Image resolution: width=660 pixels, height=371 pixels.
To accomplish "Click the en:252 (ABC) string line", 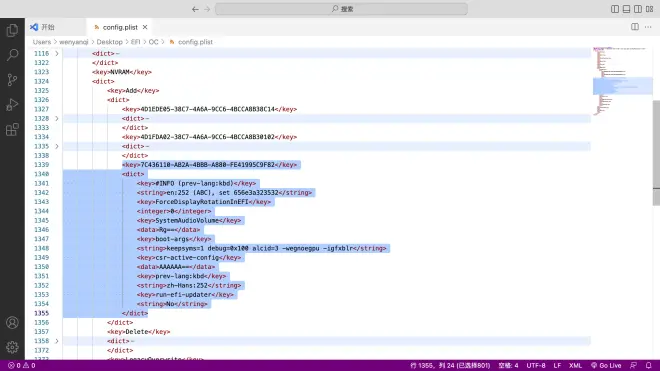I will click(224, 192).
